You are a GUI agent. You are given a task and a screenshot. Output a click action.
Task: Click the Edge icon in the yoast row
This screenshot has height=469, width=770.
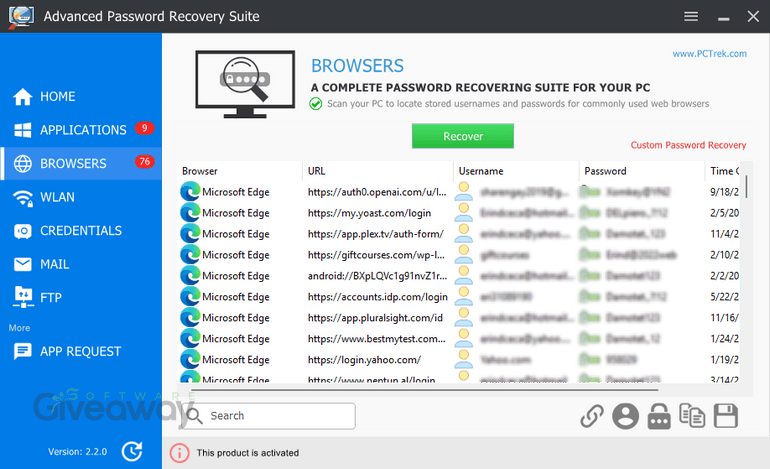(x=190, y=213)
